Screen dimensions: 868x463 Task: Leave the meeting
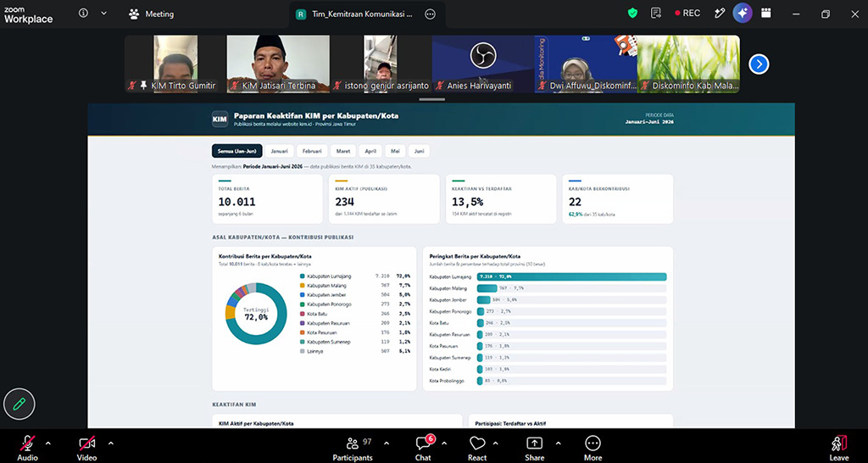click(838, 448)
